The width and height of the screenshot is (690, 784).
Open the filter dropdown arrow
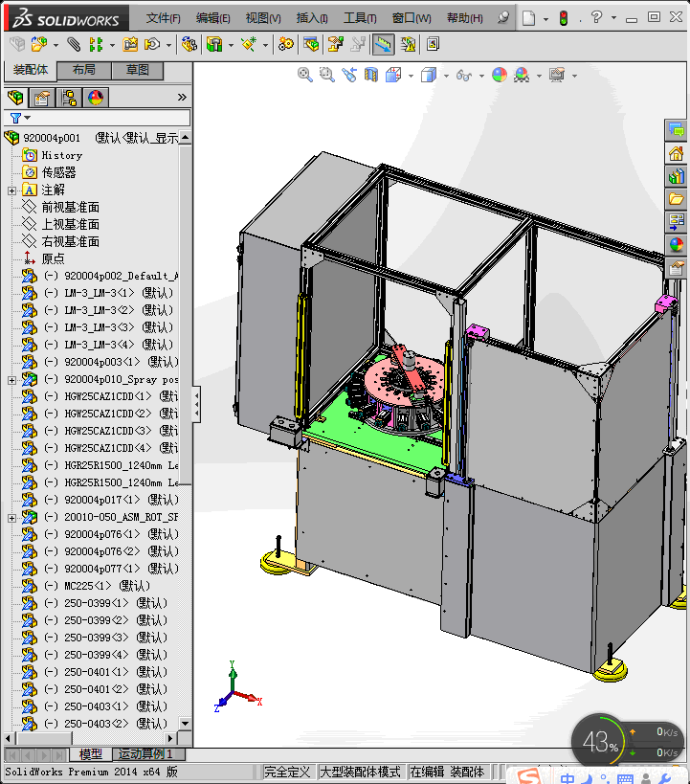point(28,118)
